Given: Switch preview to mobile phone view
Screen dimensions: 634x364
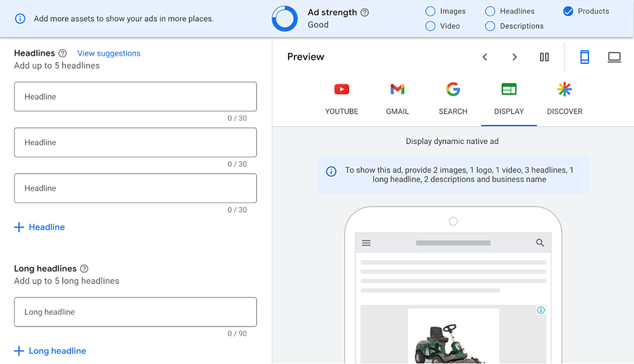Looking at the screenshot, I should [x=584, y=57].
